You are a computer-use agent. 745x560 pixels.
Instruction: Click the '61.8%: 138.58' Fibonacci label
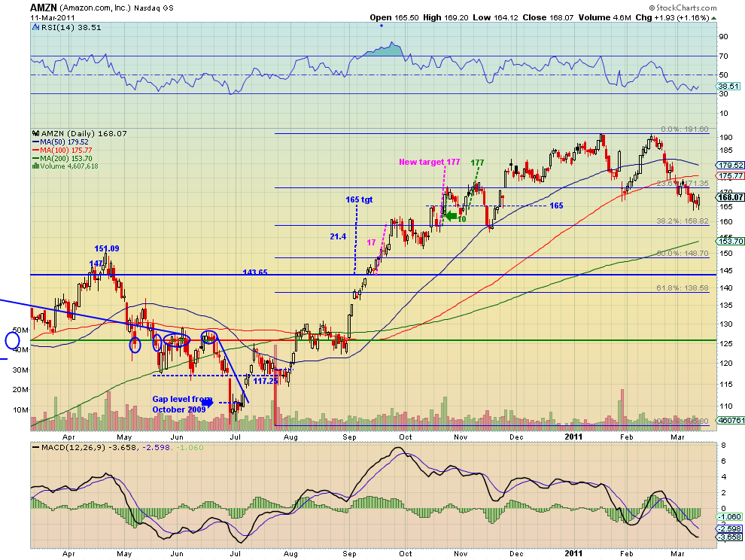pos(683,288)
